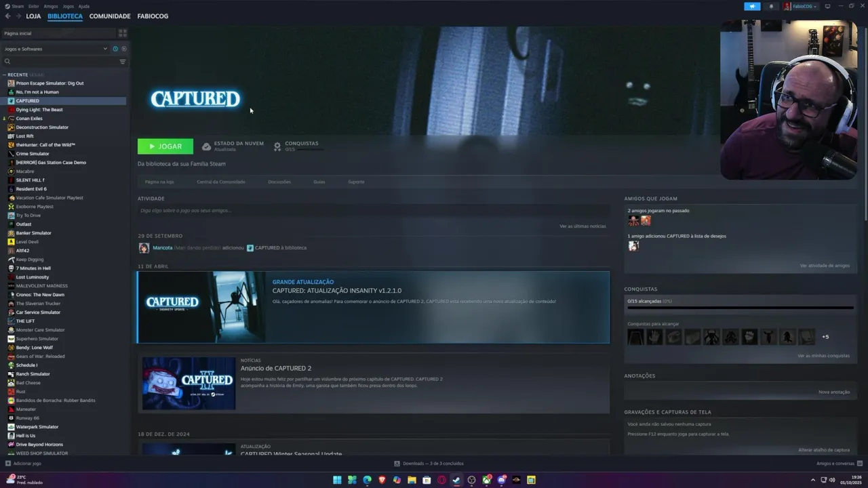Open the Suporte tab
The height and width of the screenshot is (488, 868).
pyautogui.click(x=356, y=182)
